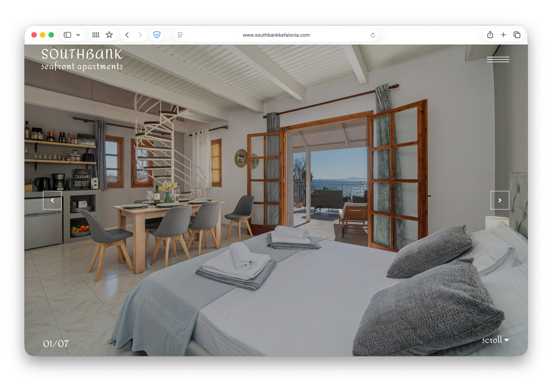Reload the current page
Viewport: 553px width, 392px height.
click(x=373, y=35)
